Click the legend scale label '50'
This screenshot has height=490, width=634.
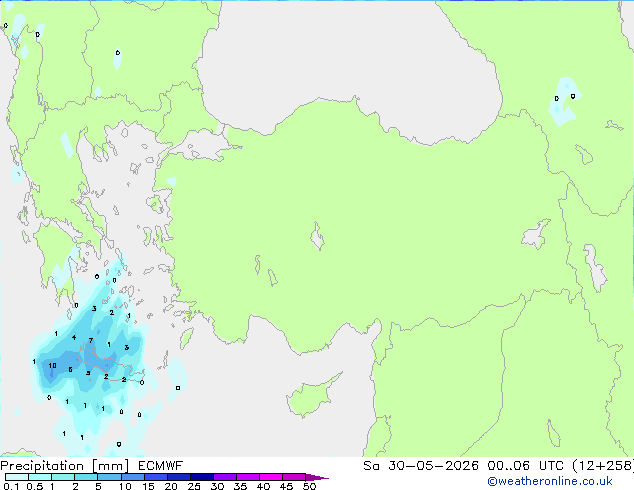click(309, 486)
